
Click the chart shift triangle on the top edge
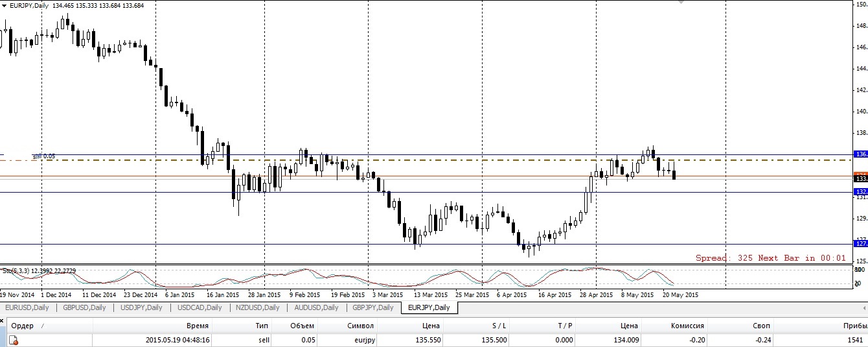[680, 3]
